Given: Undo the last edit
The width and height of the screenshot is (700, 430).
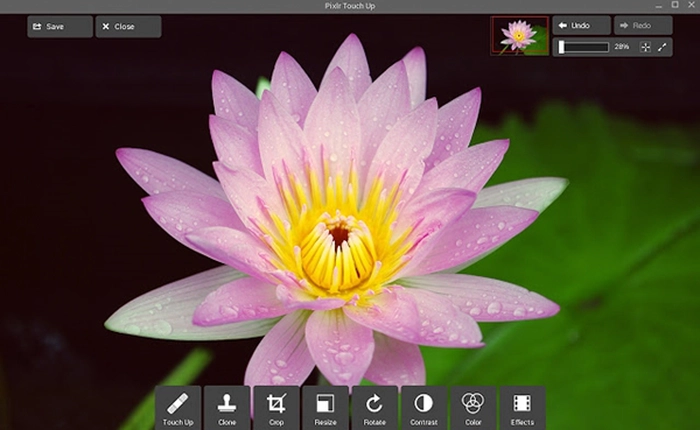Looking at the screenshot, I should 581,25.
